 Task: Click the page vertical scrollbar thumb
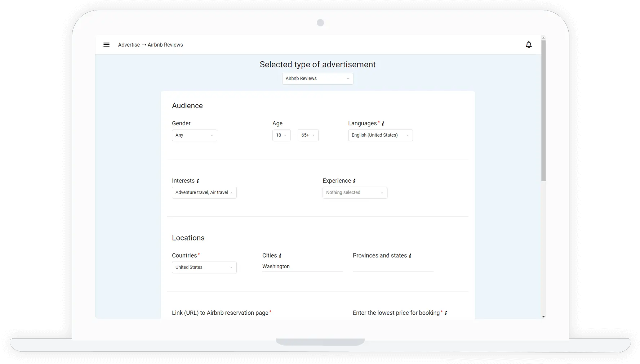click(x=543, y=111)
